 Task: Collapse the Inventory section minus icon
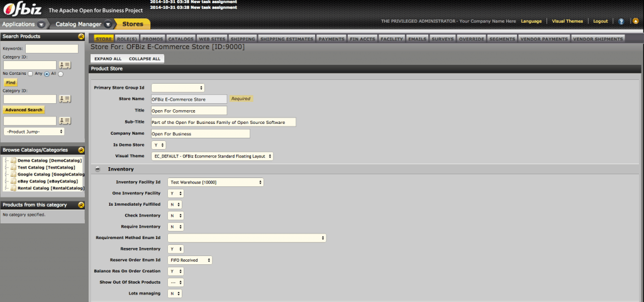(97, 169)
